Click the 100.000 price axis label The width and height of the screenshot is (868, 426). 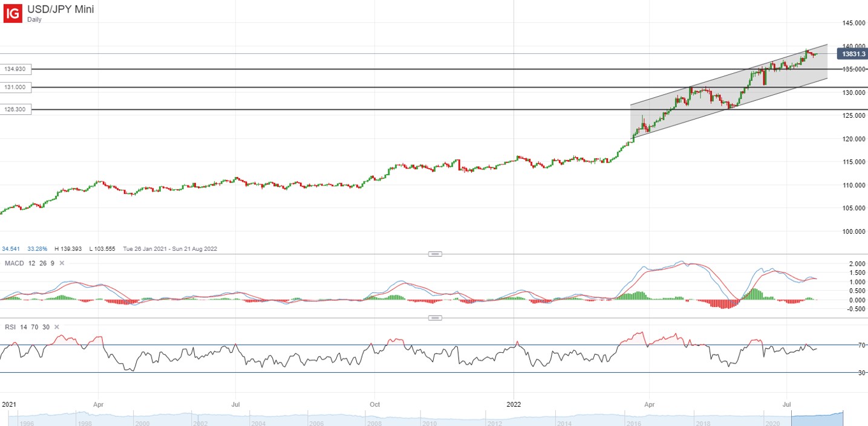pos(853,231)
